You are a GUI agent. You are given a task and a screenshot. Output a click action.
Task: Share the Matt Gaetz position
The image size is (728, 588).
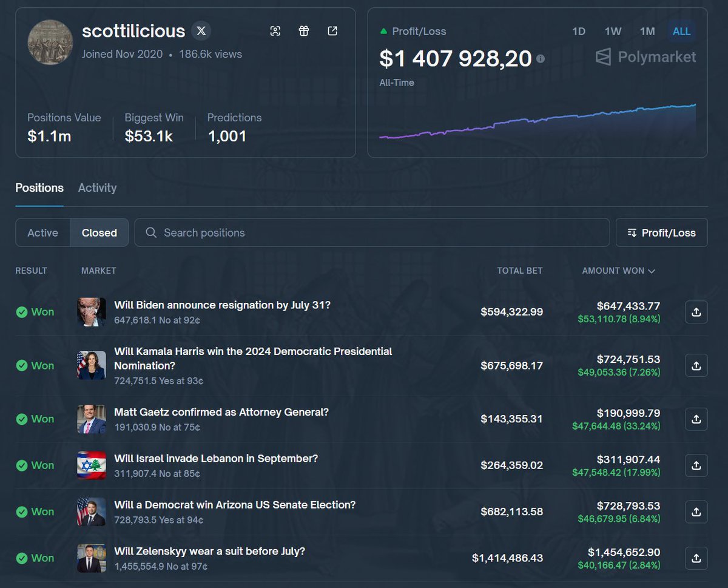(x=696, y=419)
